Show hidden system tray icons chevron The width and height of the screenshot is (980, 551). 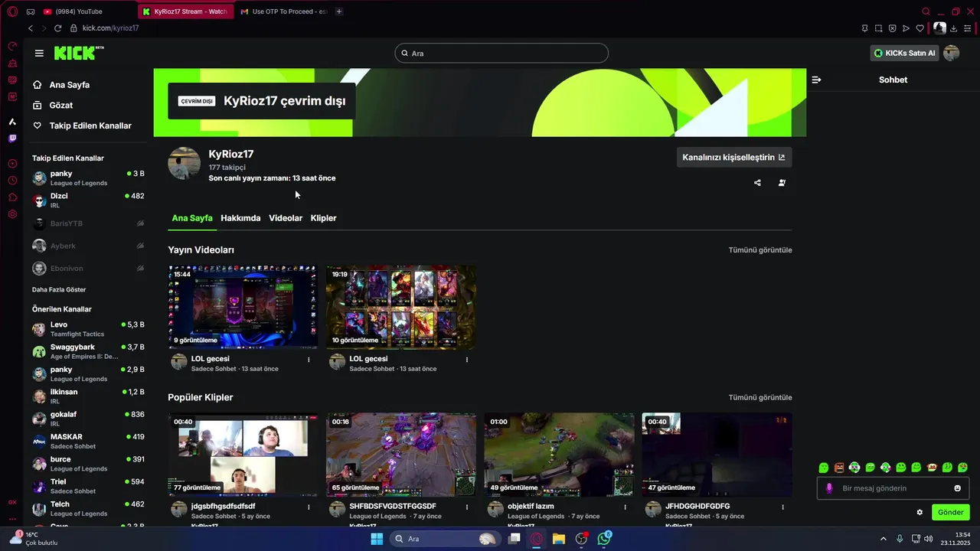(884, 539)
